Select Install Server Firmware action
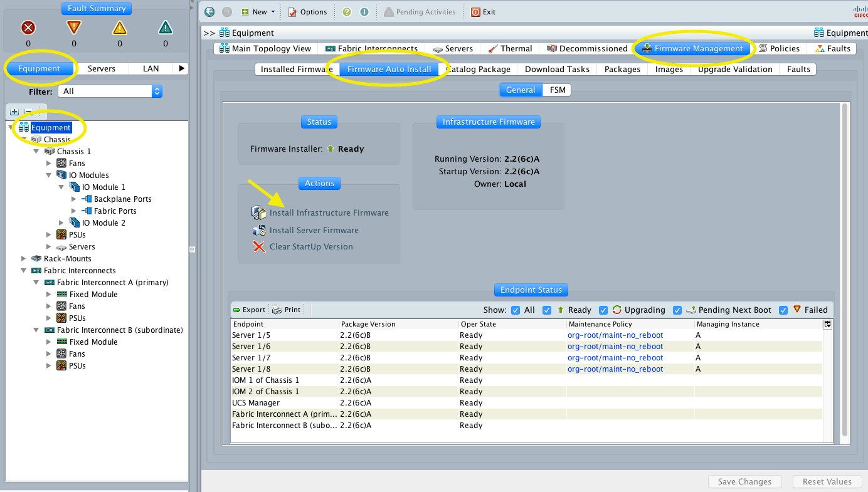Image resolution: width=868 pixels, height=492 pixels. (314, 230)
